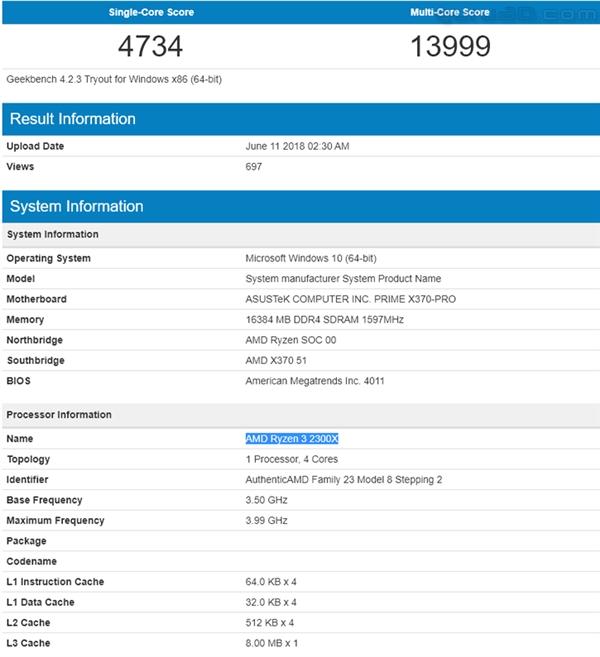Click the Microsoft Windows 10 (64-bit) value
Viewport: 600px width, 657px height.
pyautogui.click(x=309, y=258)
